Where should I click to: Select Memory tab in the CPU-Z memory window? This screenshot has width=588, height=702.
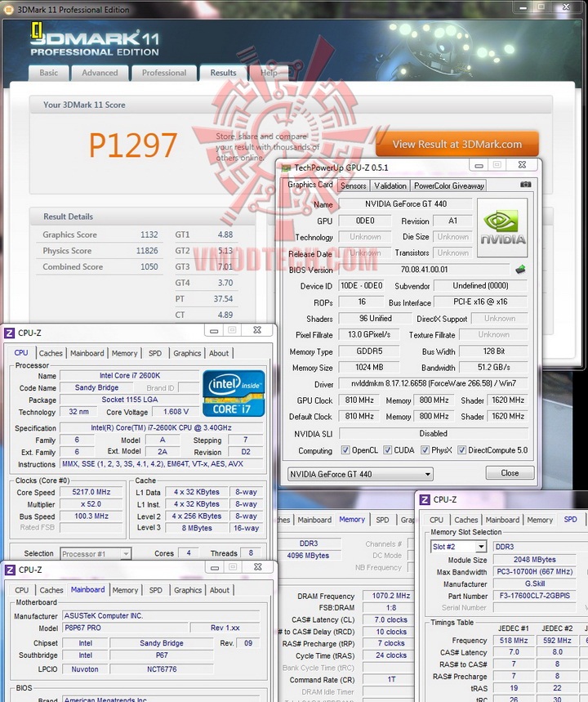coord(352,519)
